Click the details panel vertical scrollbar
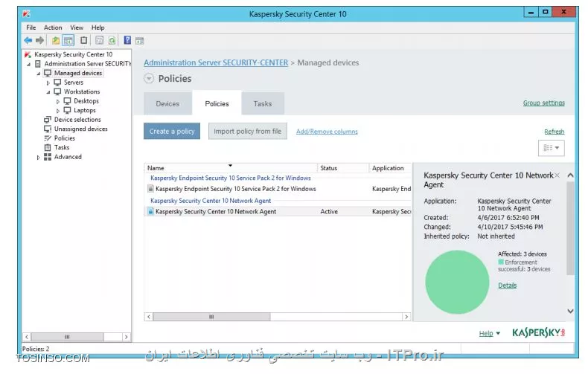Viewport: 588px width, 374px height. [x=570, y=228]
